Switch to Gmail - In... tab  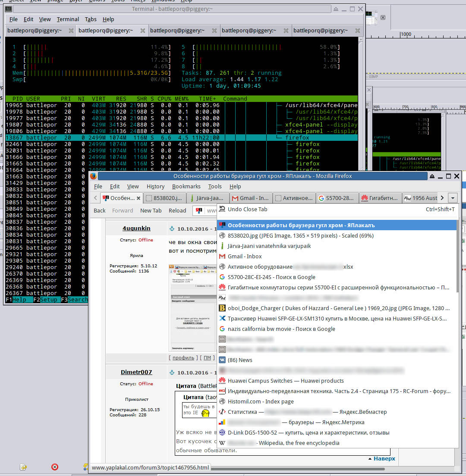click(x=250, y=198)
